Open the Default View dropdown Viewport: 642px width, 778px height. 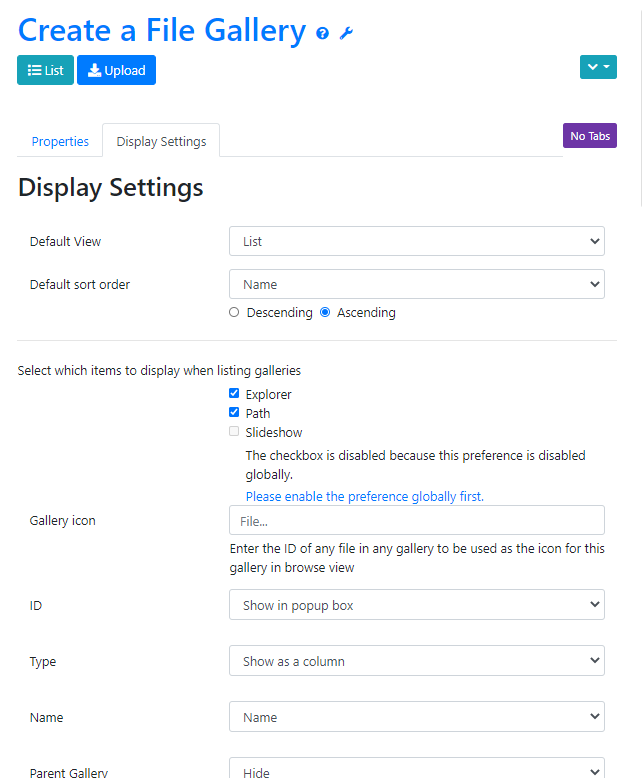pyautogui.click(x=416, y=241)
